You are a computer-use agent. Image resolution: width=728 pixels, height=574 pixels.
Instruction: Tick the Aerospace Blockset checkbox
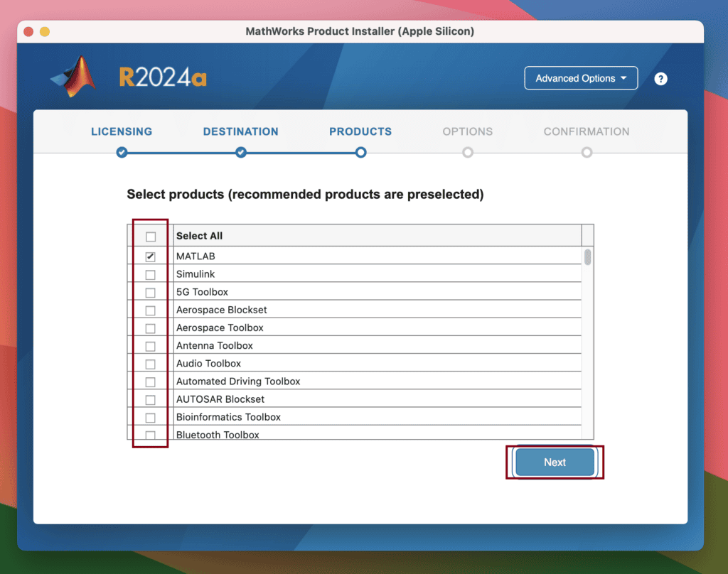tap(151, 310)
